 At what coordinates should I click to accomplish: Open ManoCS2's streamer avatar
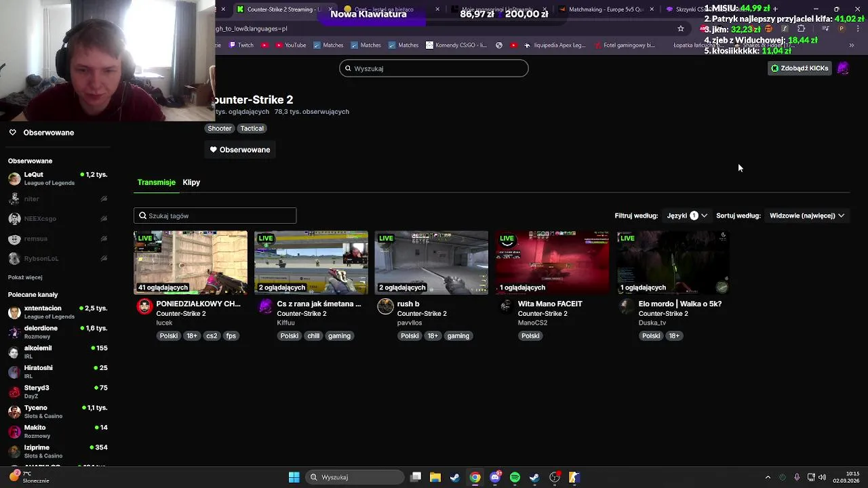(x=506, y=306)
